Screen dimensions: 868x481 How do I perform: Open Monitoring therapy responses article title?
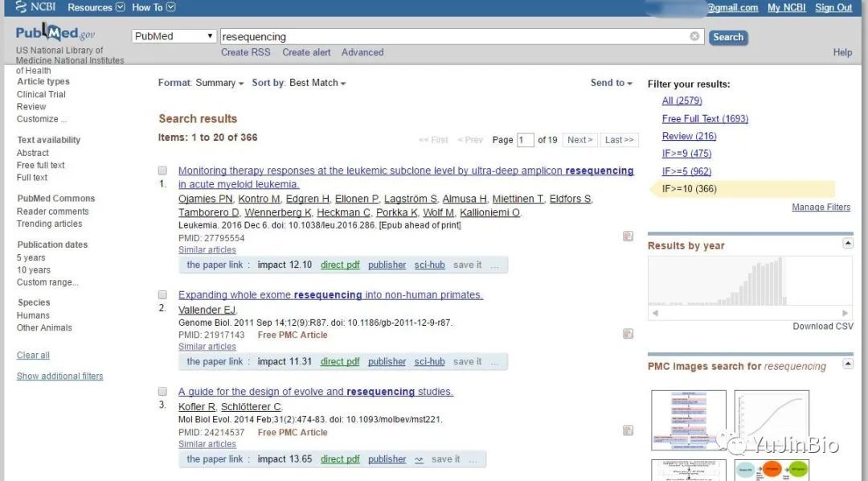(x=406, y=177)
